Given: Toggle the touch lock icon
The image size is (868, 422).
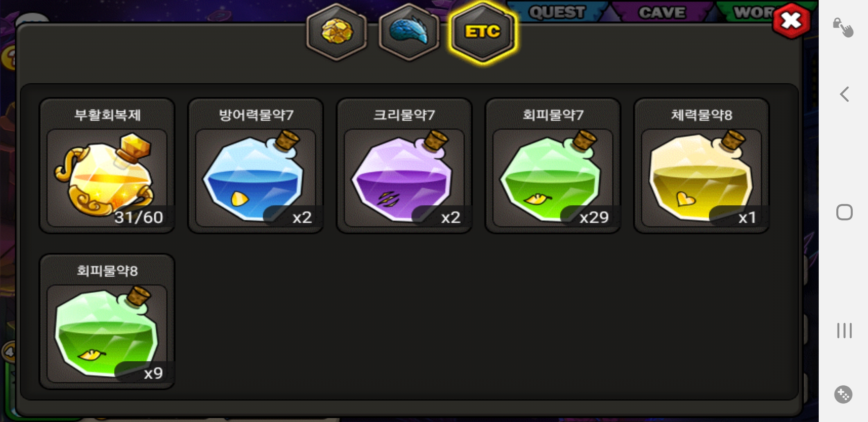Looking at the screenshot, I should pyautogui.click(x=843, y=27).
